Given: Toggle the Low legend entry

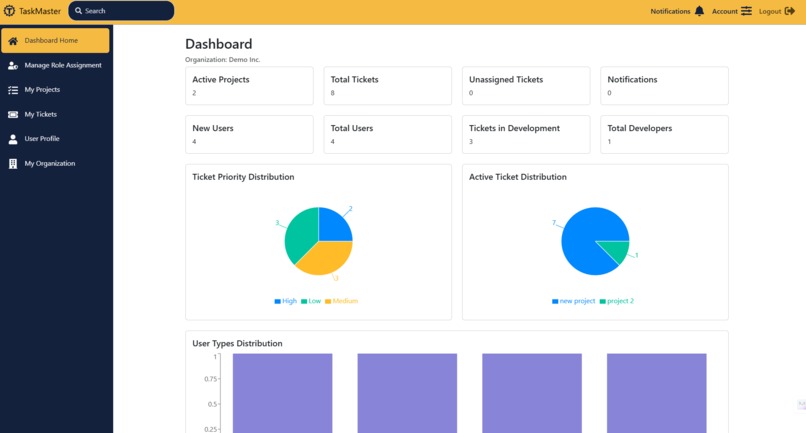Looking at the screenshot, I should 311,301.
